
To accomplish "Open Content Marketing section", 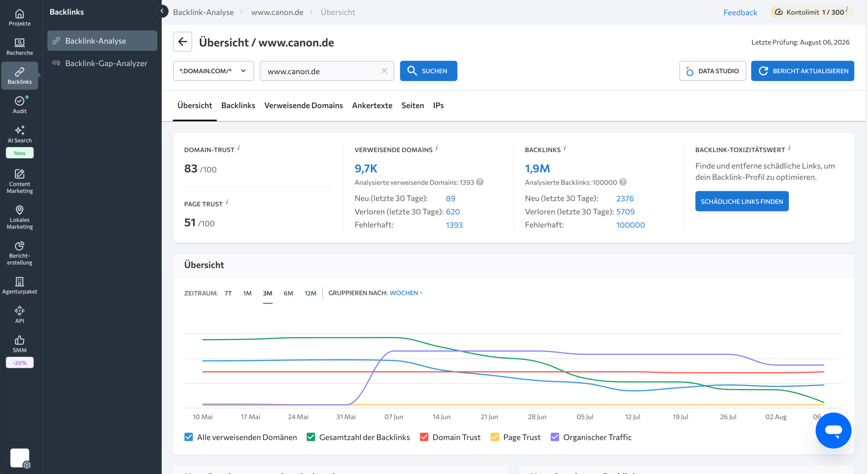I will tap(20, 181).
